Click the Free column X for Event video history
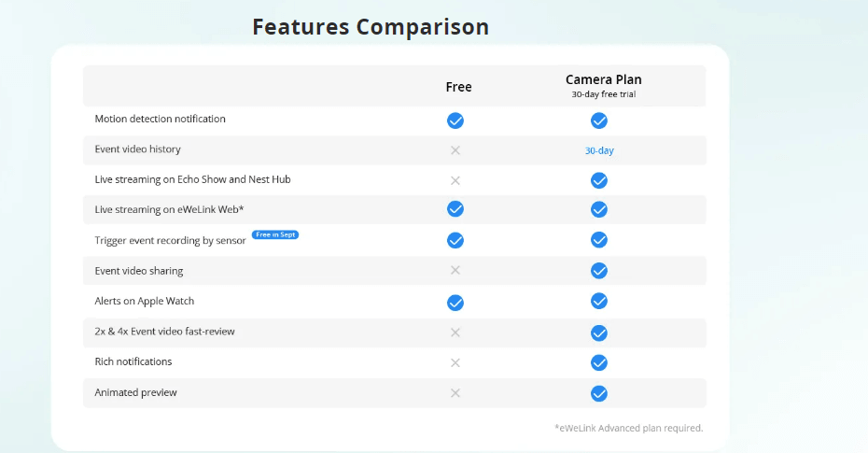This screenshot has width=868, height=453. click(x=455, y=150)
